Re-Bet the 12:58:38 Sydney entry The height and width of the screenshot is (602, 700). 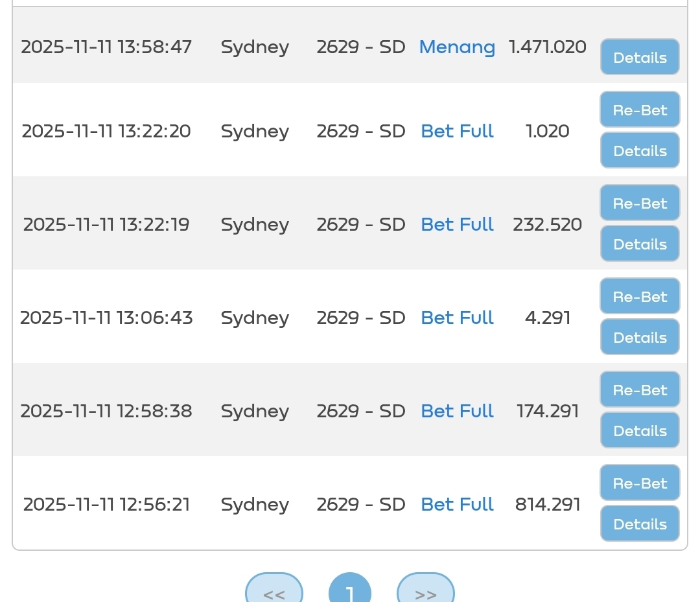point(640,389)
